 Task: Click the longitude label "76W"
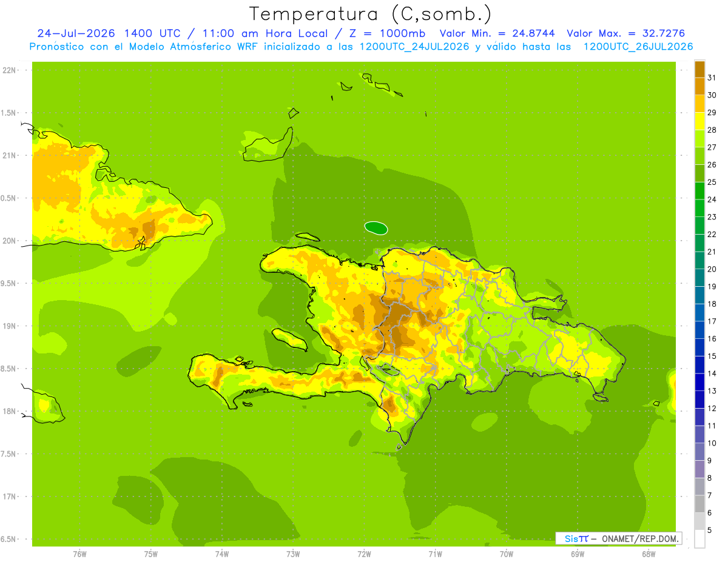pos(79,554)
